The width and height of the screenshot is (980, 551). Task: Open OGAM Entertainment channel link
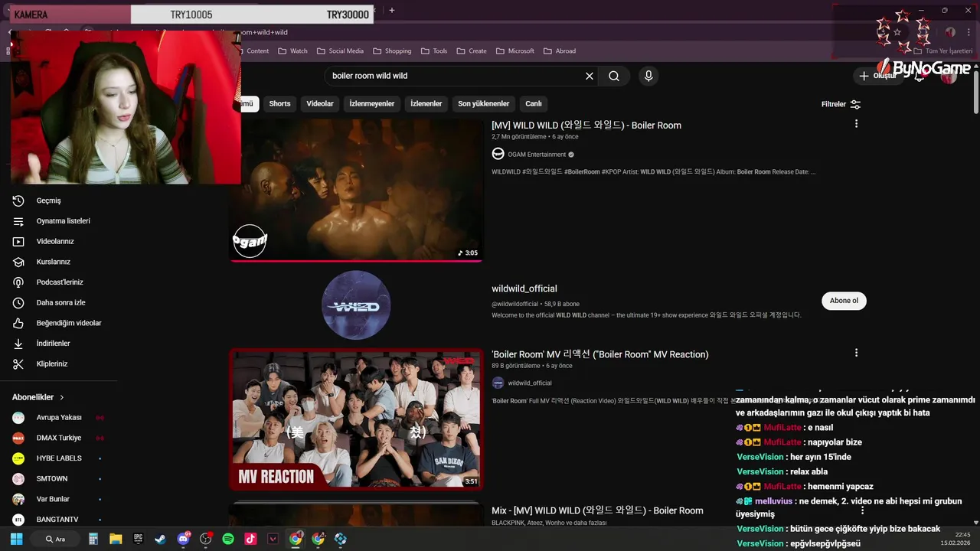click(x=536, y=155)
